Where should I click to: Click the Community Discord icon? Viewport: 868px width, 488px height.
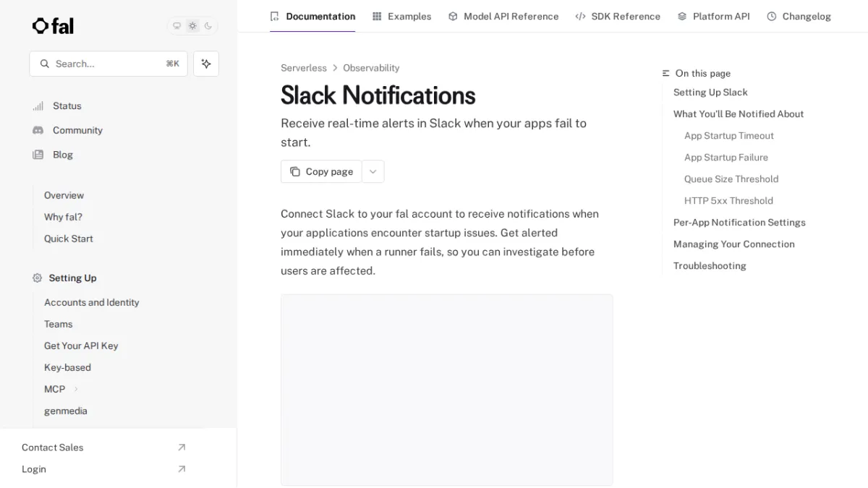point(38,130)
